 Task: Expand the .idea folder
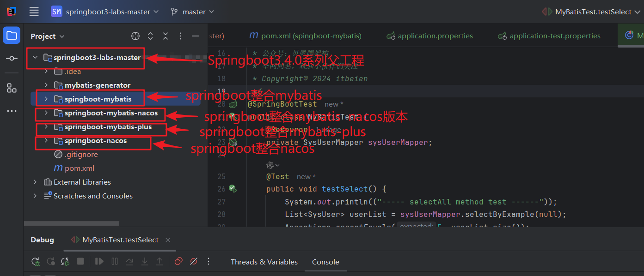[x=46, y=71]
